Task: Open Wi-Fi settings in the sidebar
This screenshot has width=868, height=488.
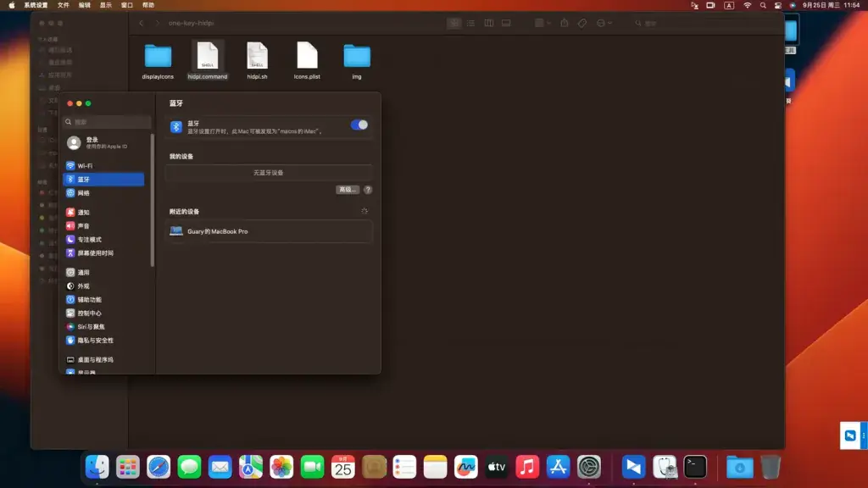Action: (x=103, y=165)
